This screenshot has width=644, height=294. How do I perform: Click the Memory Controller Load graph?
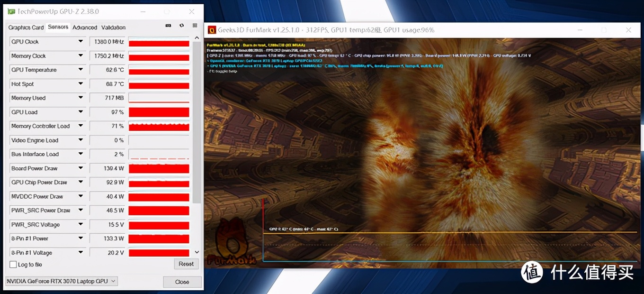(159, 126)
